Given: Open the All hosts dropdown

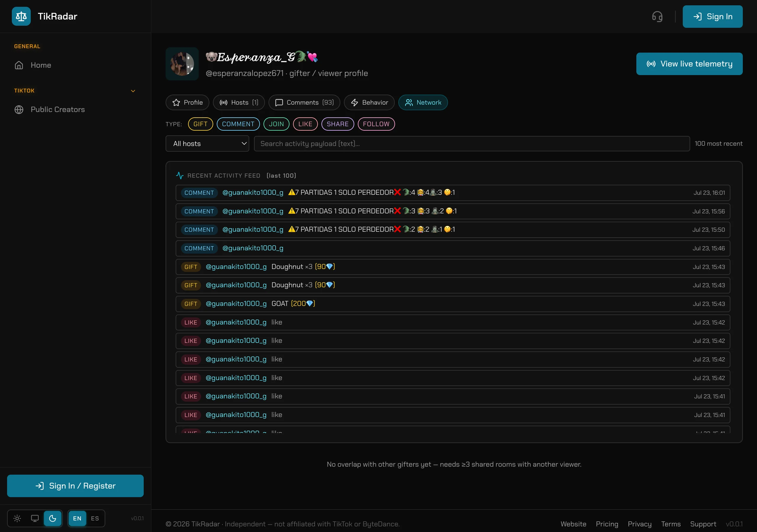Looking at the screenshot, I should pyautogui.click(x=207, y=144).
